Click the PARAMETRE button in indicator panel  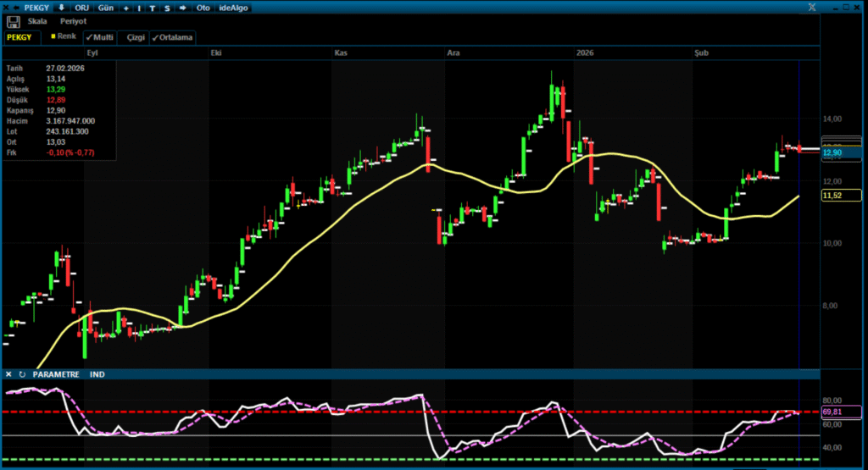(58, 374)
